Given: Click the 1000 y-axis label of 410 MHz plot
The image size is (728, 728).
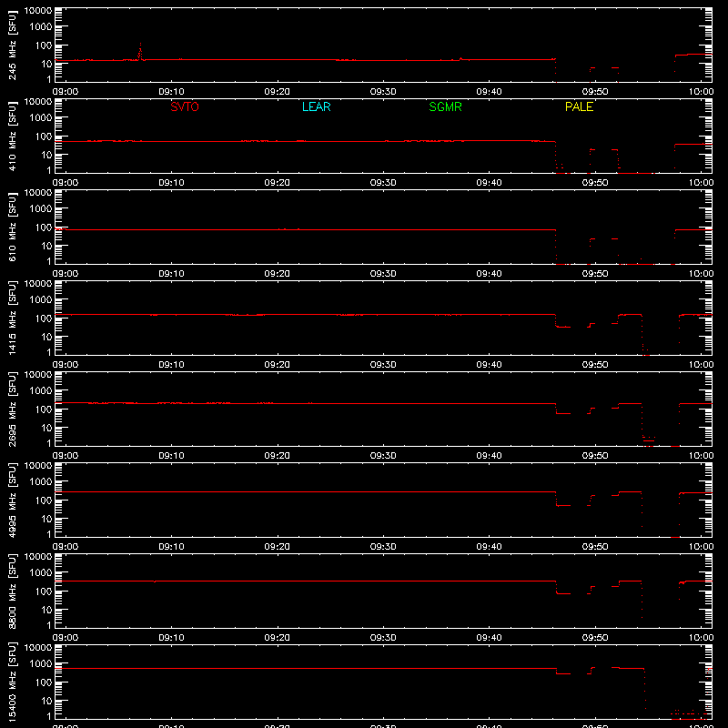Looking at the screenshot, I should pyautogui.click(x=41, y=118).
